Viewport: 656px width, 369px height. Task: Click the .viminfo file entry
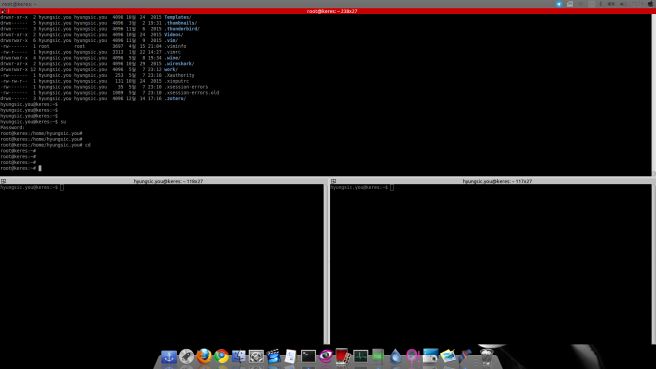(175, 46)
